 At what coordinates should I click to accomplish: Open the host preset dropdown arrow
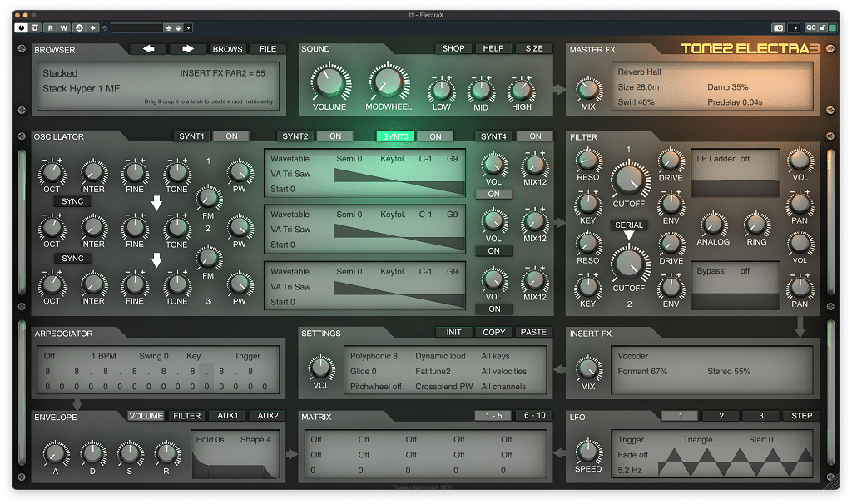tap(189, 27)
